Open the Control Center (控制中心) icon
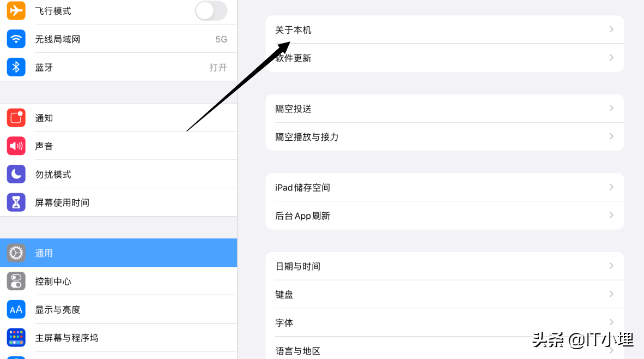The image size is (644, 359). tap(16, 281)
